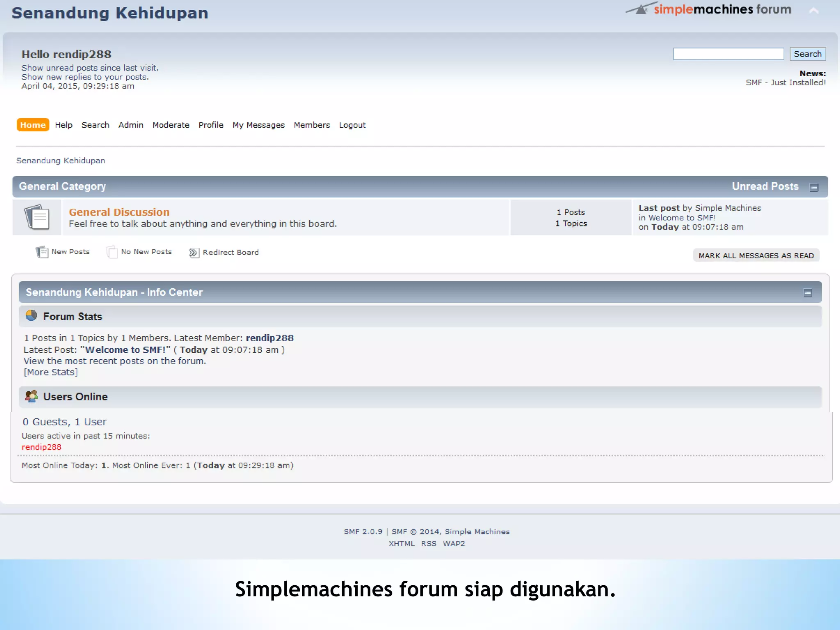
Task: Click the SMF 2.0.9 footer link
Action: (363, 532)
